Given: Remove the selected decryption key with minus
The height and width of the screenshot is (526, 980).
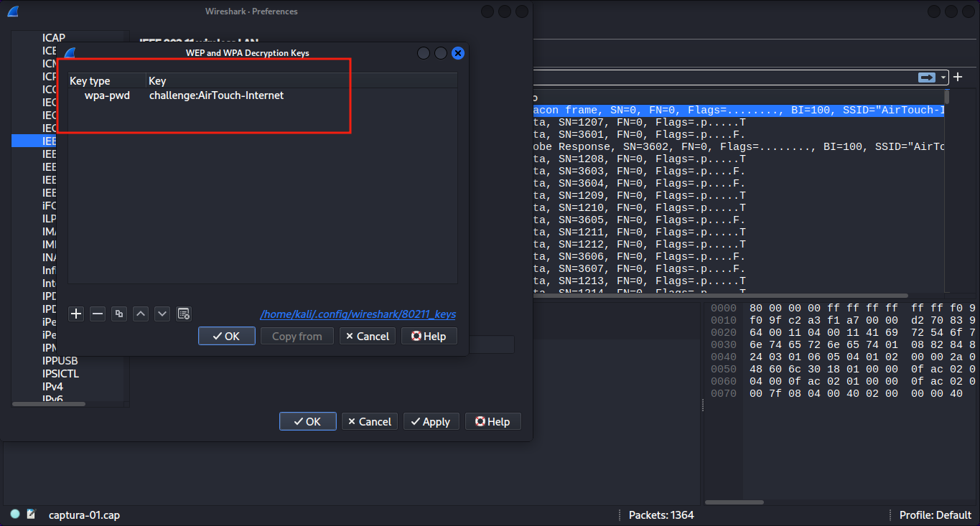Looking at the screenshot, I should 98,314.
